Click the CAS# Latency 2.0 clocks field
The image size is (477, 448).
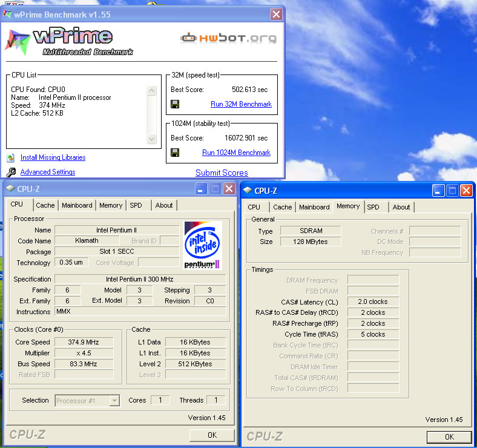[x=373, y=301]
